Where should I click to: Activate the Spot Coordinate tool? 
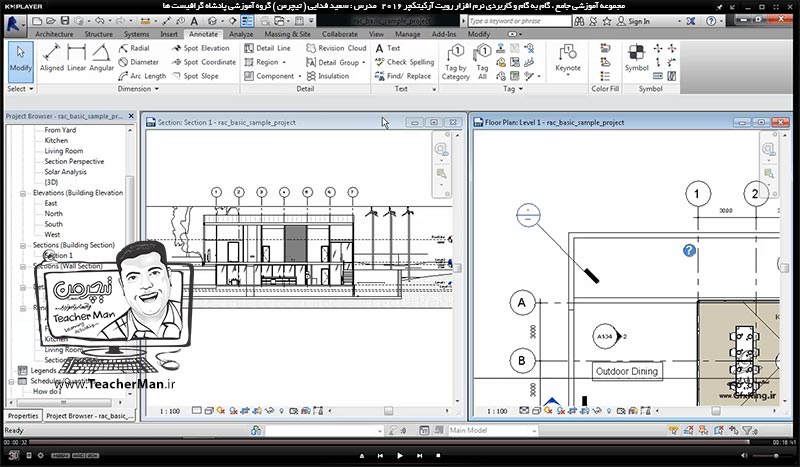pyautogui.click(x=204, y=62)
